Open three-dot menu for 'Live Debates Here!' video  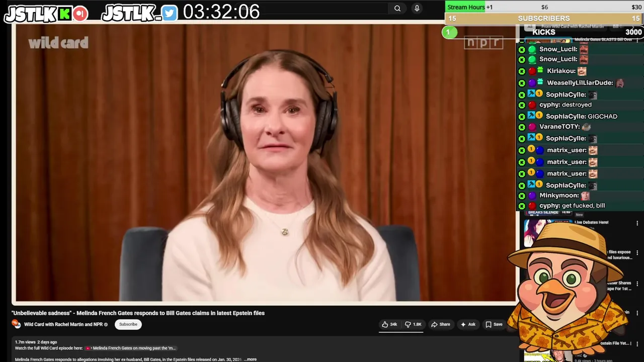[637, 223]
